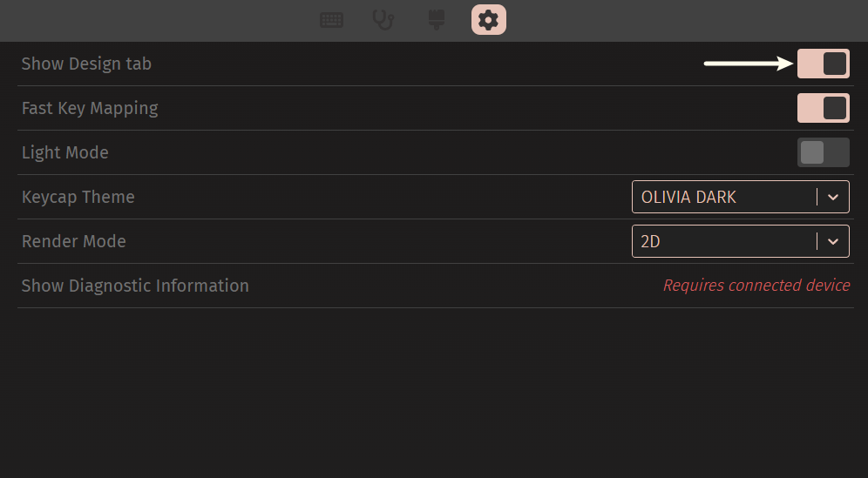Open the Key Tester stethoscope icon

click(x=383, y=20)
